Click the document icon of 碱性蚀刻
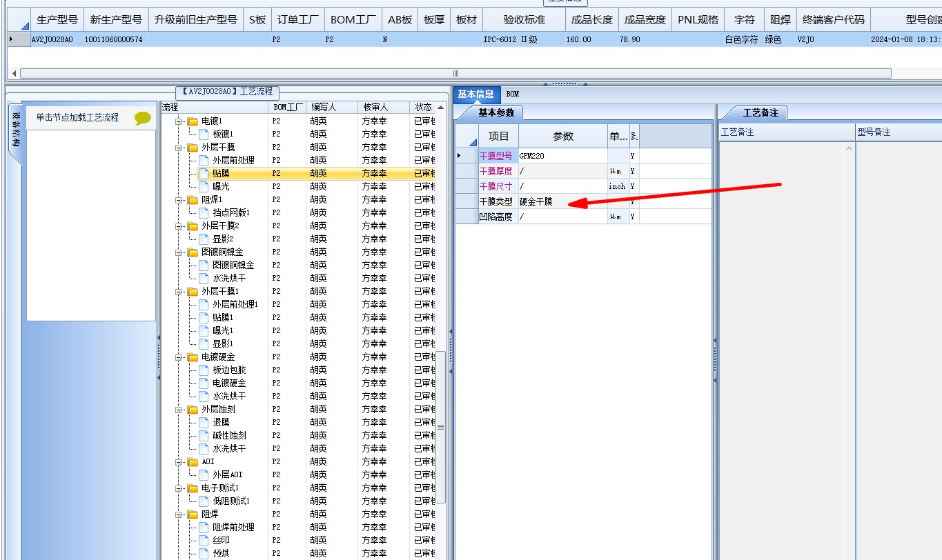 coord(204,435)
